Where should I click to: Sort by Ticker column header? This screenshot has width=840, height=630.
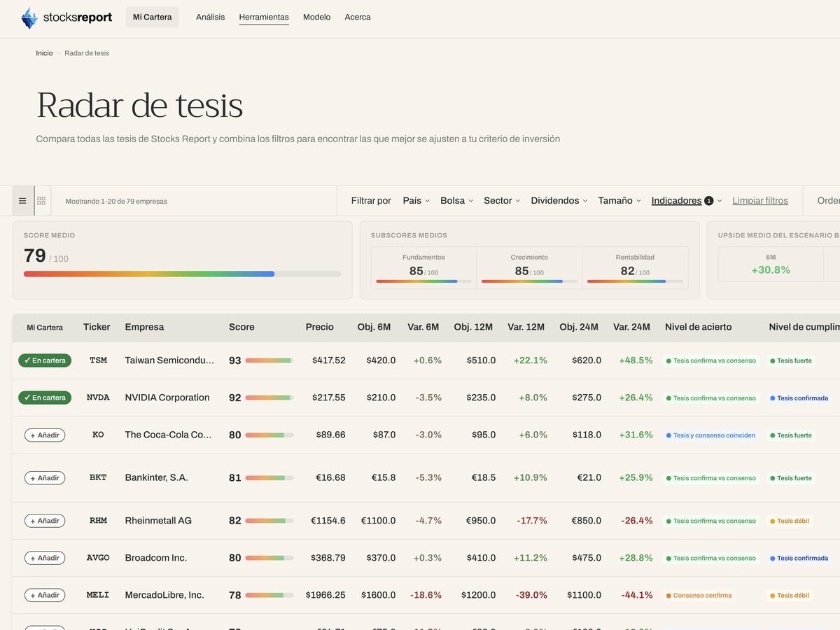point(97,327)
